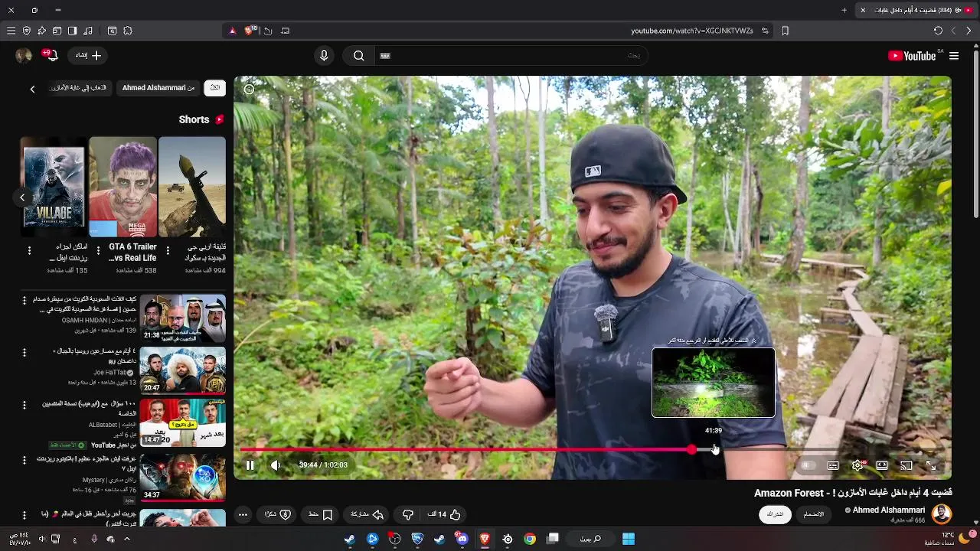Screen dimensions: 980x551
Task: Open options for 994 ألف views short
Action: pos(168,250)
